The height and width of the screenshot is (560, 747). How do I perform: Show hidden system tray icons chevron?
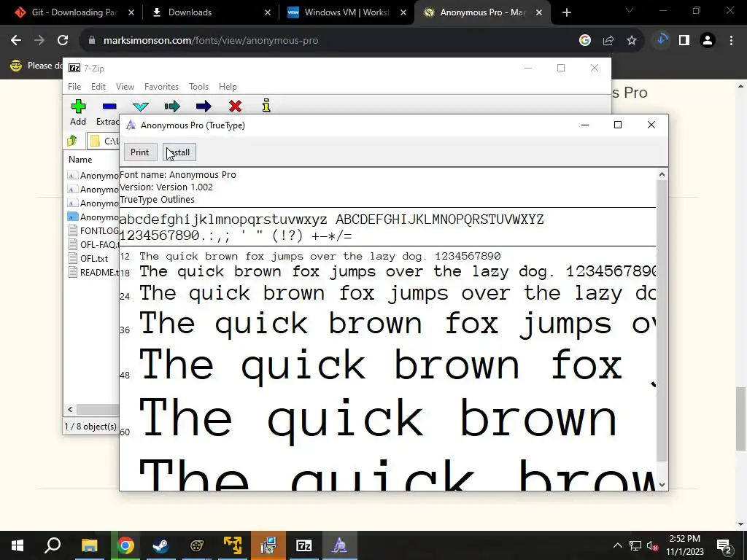click(x=617, y=545)
